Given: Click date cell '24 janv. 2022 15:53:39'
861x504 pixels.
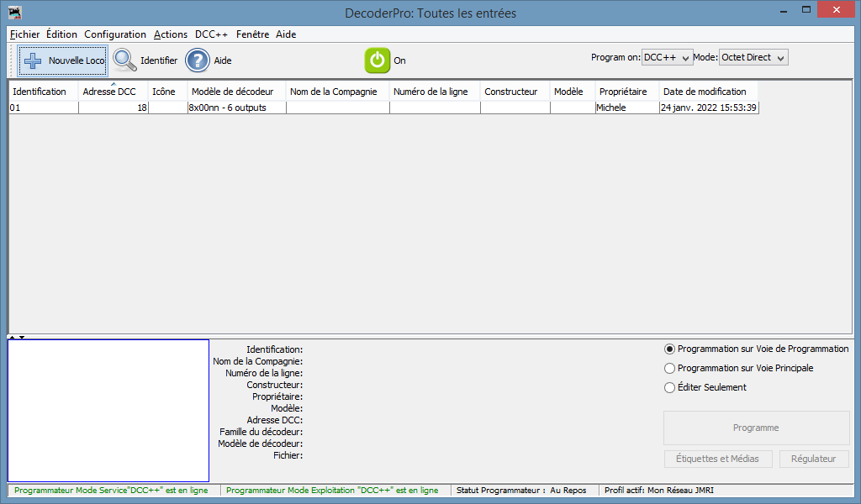Looking at the screenshot, I should [x=708, y=108].
